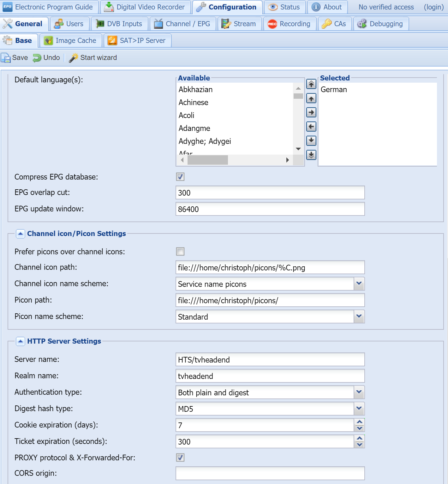The height and width of the screenshot is (484, 448).
Task: Click the Configuration wrench icon
Action: tap(201, 7)
